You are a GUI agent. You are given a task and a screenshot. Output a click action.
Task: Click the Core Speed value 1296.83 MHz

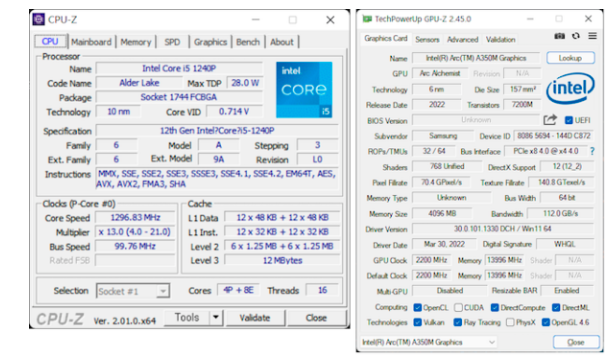click(x=135, y=217)
